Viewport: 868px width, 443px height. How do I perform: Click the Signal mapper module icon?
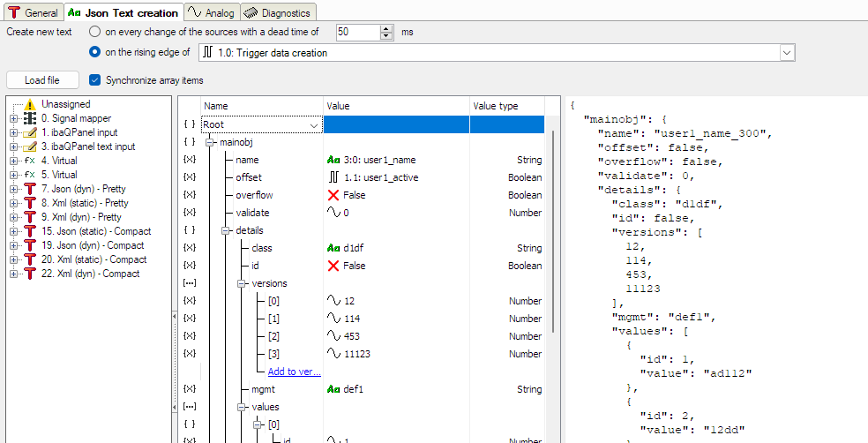(x=29, y=118)
